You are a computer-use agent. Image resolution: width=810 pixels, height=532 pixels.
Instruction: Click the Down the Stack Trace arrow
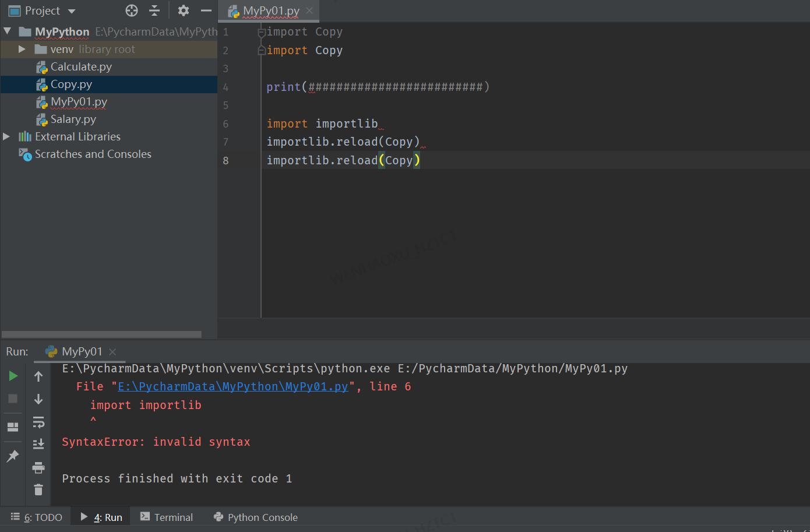[x=38, y=399]
